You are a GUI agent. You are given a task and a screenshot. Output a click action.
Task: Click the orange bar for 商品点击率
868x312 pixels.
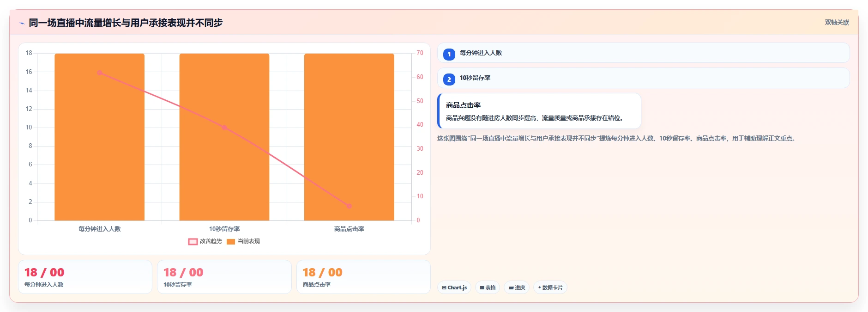coord(349,137)
